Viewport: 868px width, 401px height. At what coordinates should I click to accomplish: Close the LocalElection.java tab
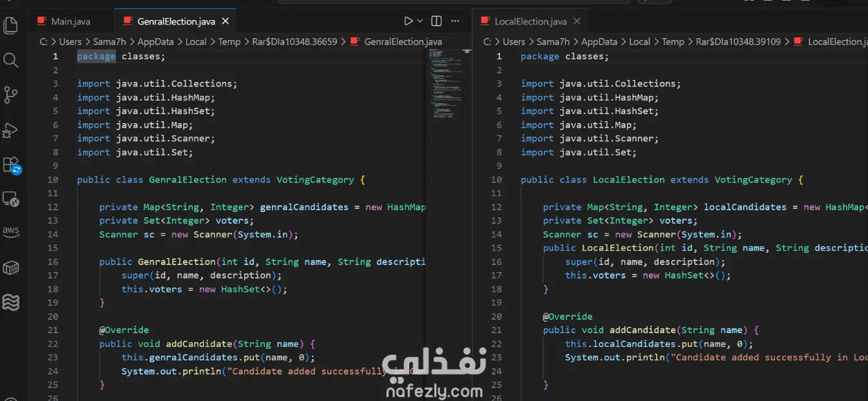[x=577, y=21]
